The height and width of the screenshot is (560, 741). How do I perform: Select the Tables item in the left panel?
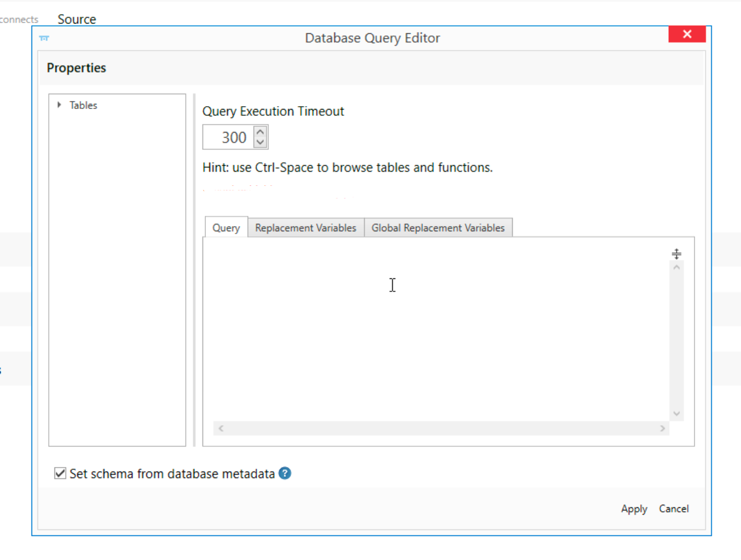[x=84, y=105]
